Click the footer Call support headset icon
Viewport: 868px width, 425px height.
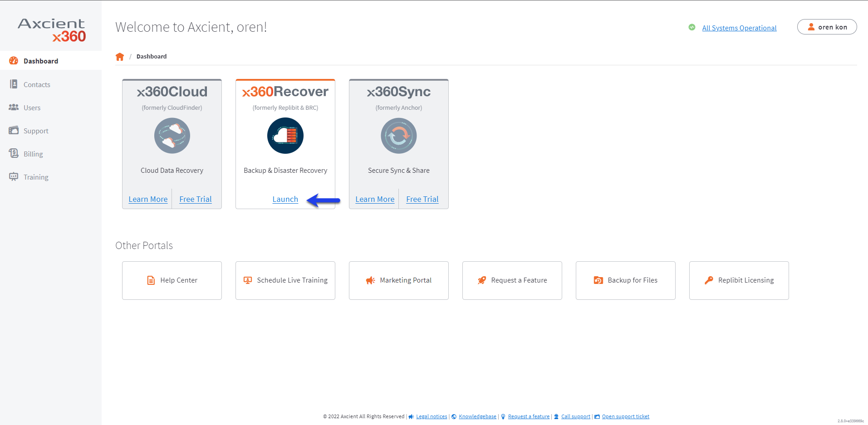[556, 417]
